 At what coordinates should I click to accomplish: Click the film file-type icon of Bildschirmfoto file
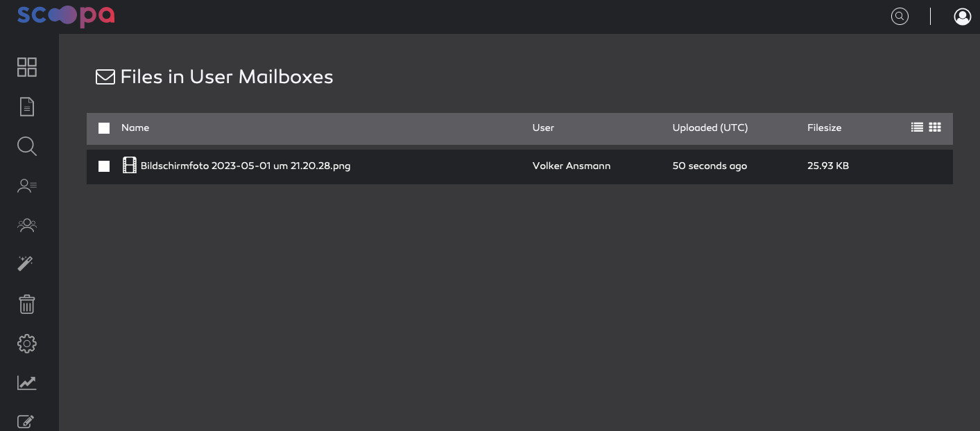pos(130,165)
